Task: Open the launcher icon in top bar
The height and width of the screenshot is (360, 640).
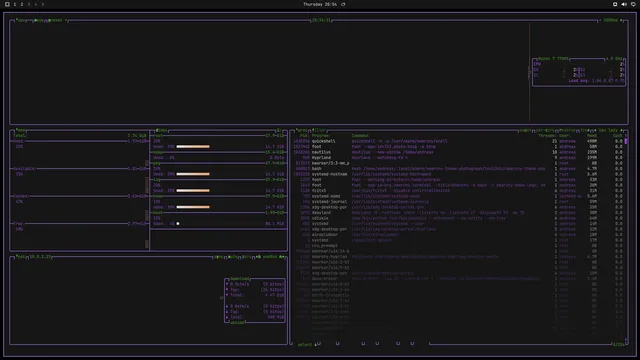Action: coord(7,4)
